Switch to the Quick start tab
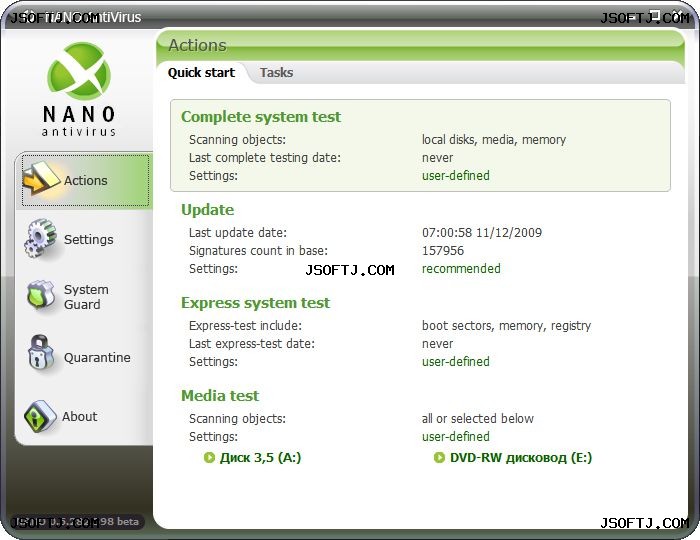The width and height of the screenshot is (700, 540). click(201, 72)
